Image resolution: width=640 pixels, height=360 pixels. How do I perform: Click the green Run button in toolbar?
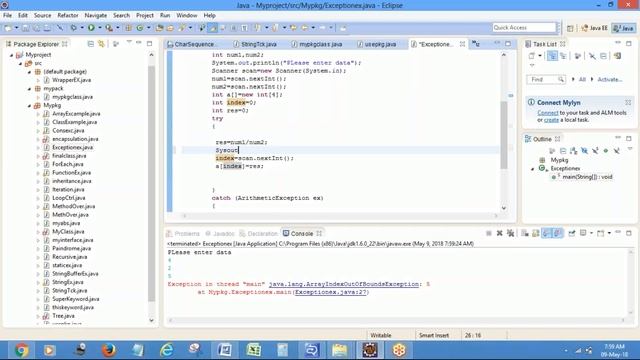click(91, 28)
